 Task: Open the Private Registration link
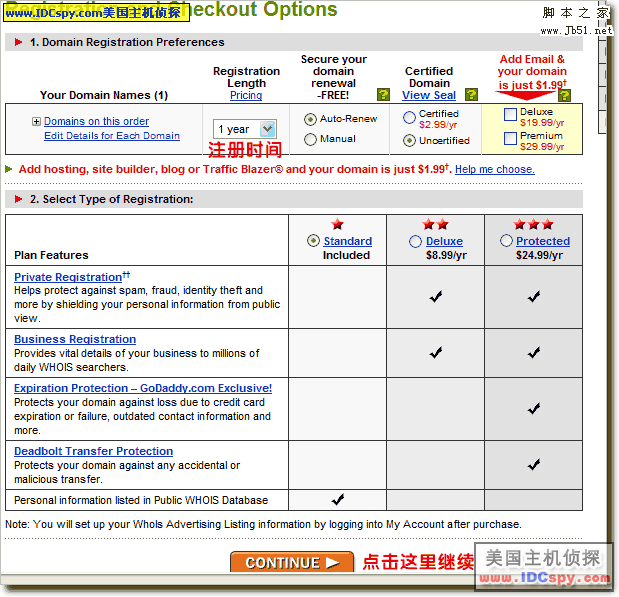(x=68, y=277)
